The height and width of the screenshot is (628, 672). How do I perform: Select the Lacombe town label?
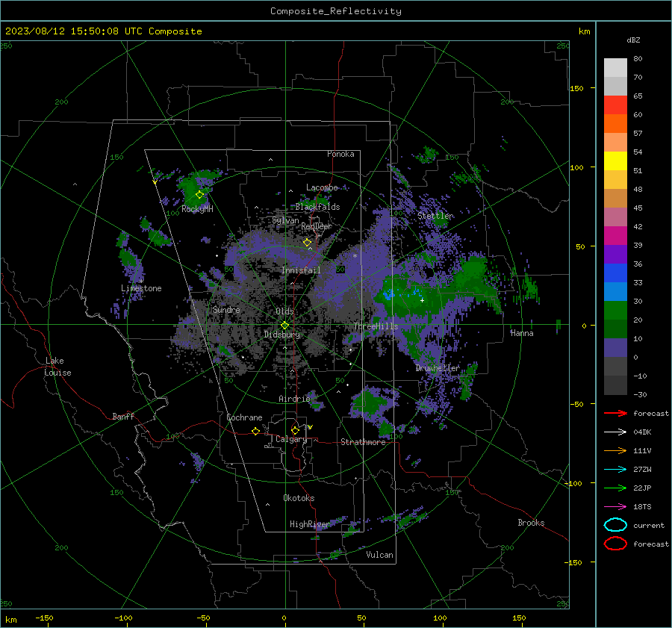(322, 187)
